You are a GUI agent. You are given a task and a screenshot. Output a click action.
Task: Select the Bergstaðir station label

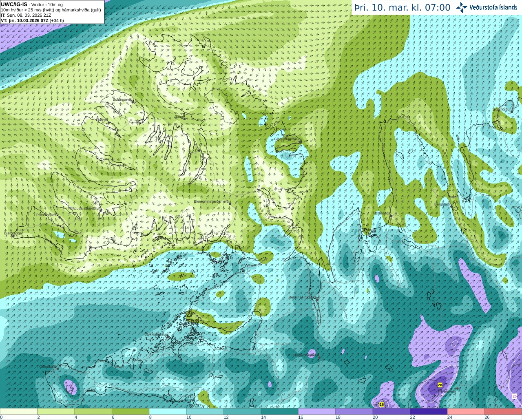click(x=442, y=204)
